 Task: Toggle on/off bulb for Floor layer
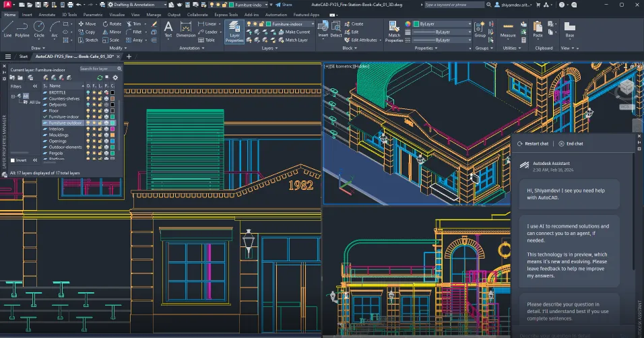click(x=88, y=110)
